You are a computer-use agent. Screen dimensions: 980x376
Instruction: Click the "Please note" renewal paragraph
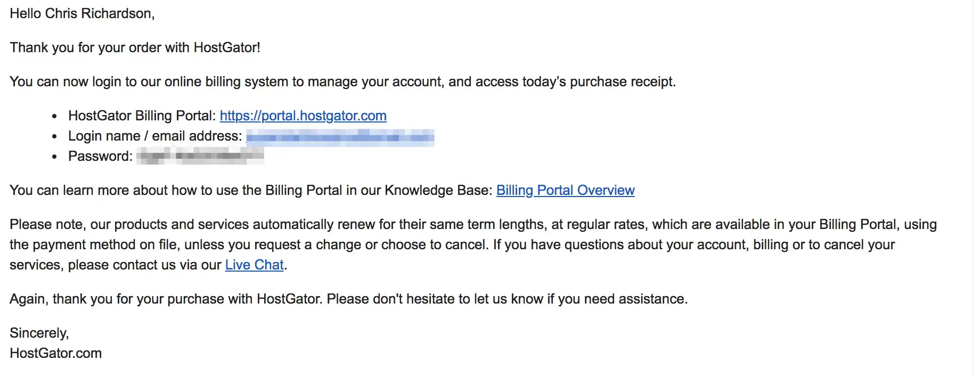pos(473,224)
